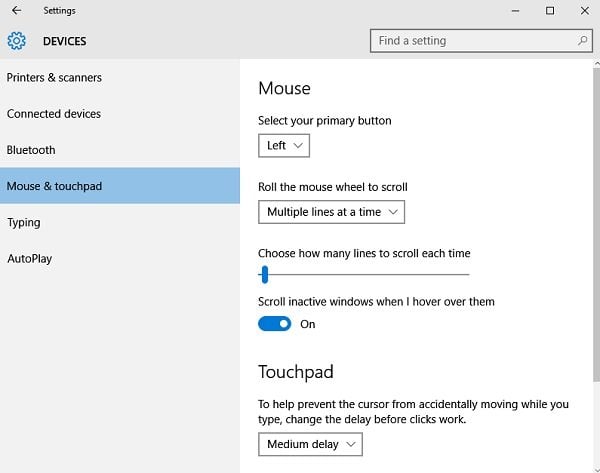The image size is (600, 473).
Task: Click the scroll lines slider handle
Action: pos(264,274)
